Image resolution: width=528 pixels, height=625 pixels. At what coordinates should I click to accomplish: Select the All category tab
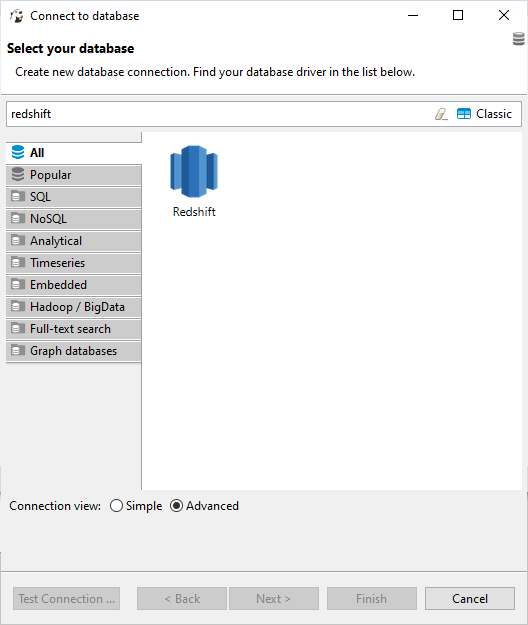[74, 153]
